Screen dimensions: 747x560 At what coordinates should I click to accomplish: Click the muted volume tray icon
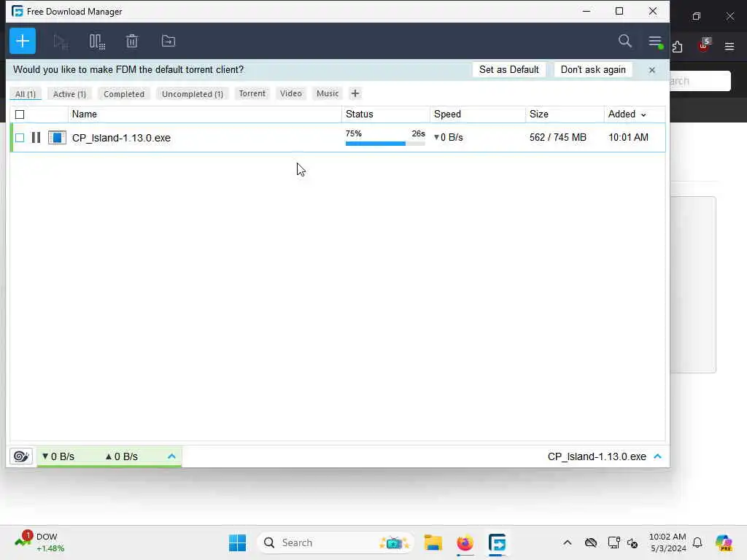point(632,542)
